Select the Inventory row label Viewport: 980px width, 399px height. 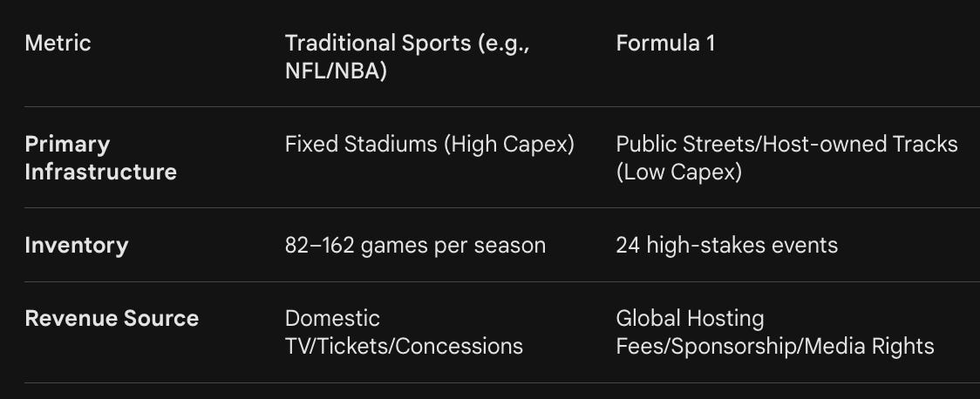coord(76,246)
